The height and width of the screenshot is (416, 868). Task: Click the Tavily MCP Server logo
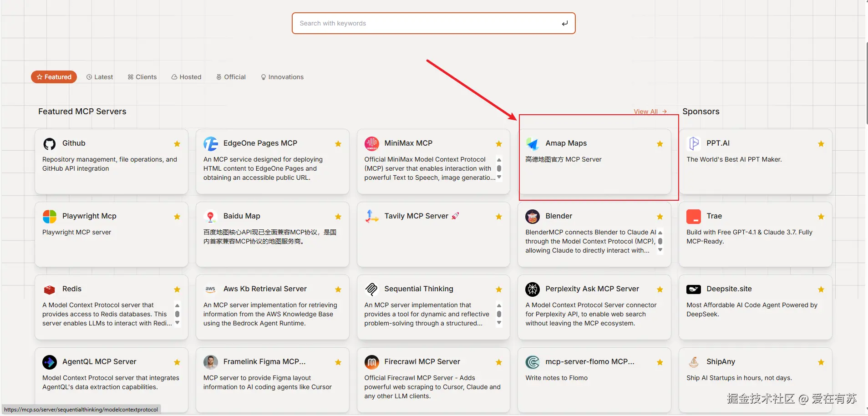pyautogui.click(x=372, y=217)
